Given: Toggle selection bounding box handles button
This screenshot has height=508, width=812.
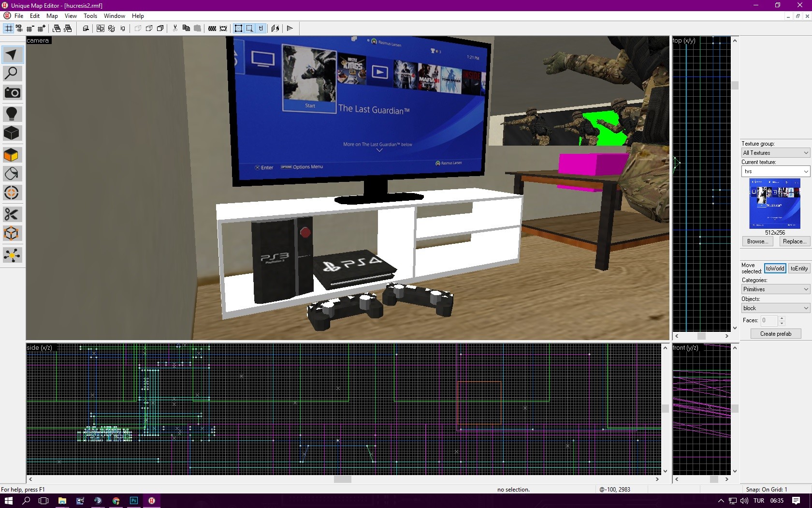Looking at the screenshot, I should 238,29.
